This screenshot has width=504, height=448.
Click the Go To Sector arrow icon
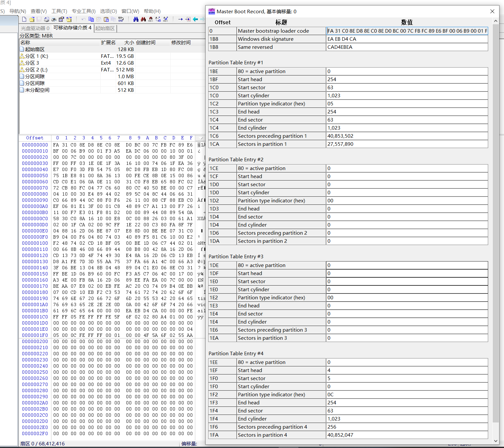(x=188, y=19)
